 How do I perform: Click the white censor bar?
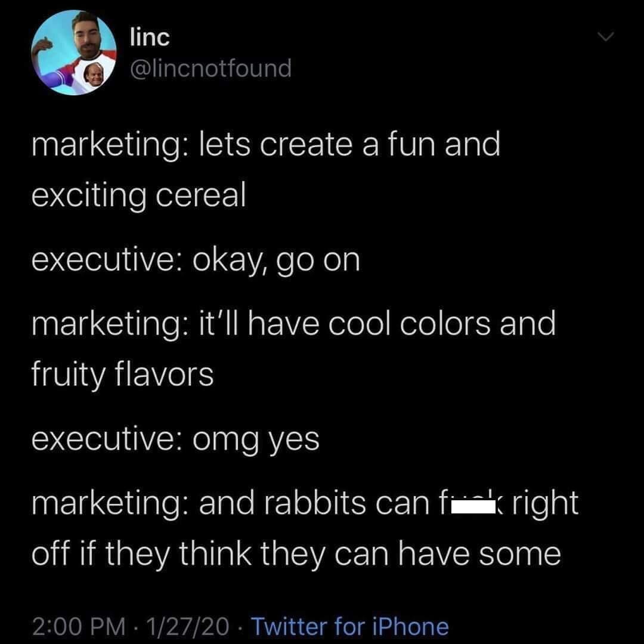475,509
